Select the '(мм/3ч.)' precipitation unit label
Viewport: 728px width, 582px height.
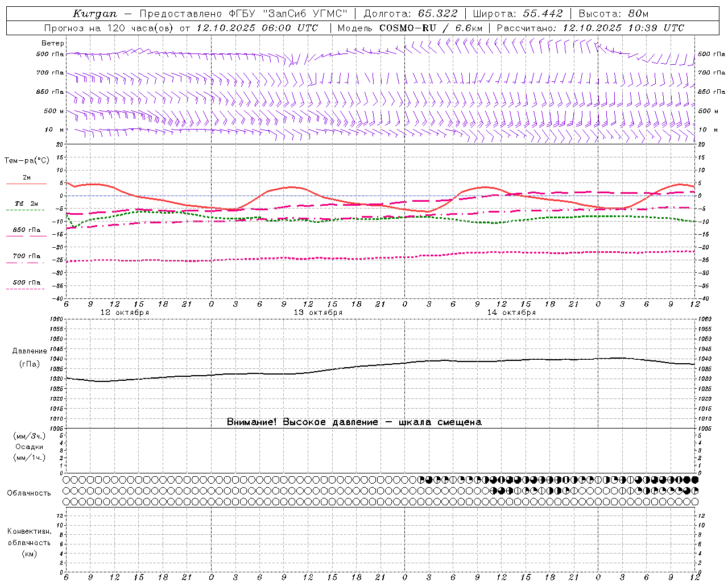coord(30,436)
